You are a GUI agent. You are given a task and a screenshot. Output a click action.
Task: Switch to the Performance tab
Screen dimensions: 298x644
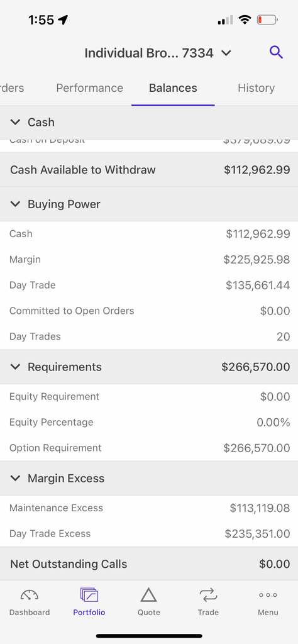(x=89, y=88)
